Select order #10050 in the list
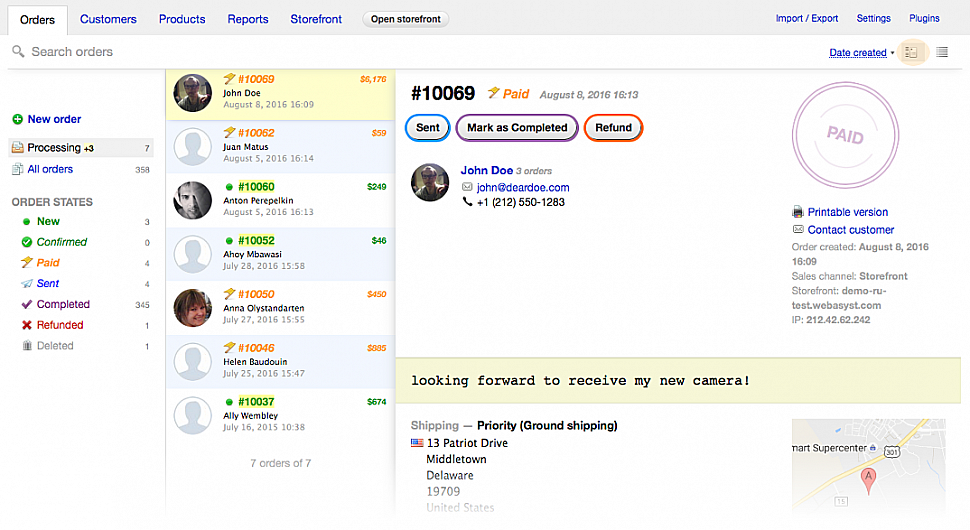The image size is (970, 530). (x=280, y=308)
